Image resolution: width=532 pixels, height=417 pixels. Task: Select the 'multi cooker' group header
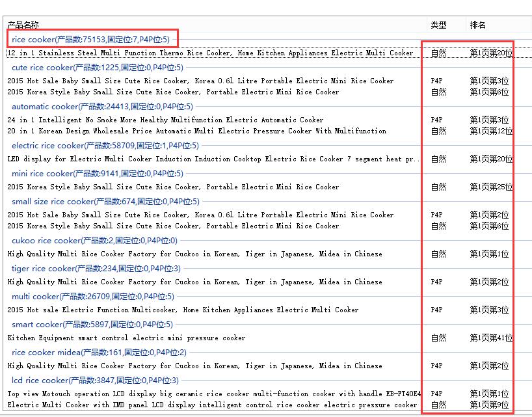pos(92,297)
